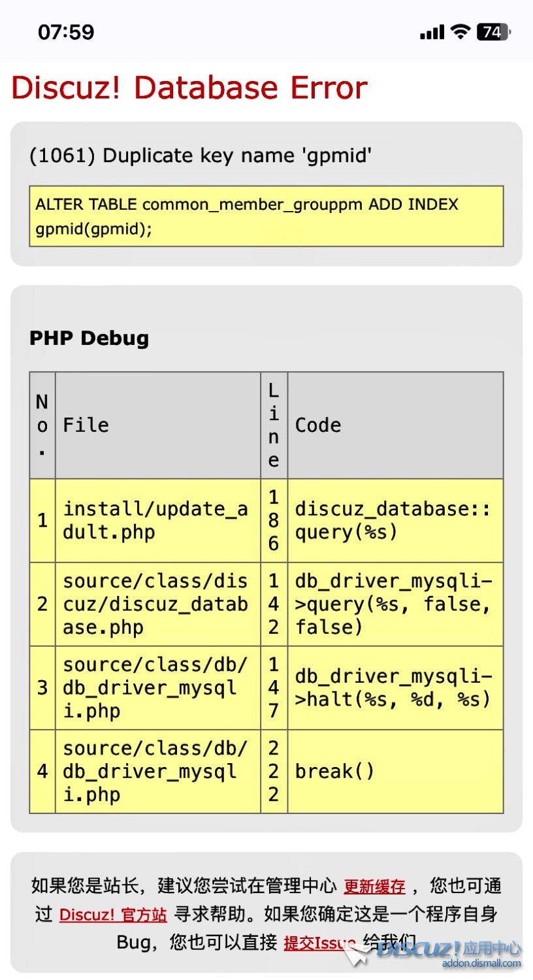The height and width of the screenshot is (980, 533).
Task: Tap the Wi-Fi status icon
Action: pos(460,31)
